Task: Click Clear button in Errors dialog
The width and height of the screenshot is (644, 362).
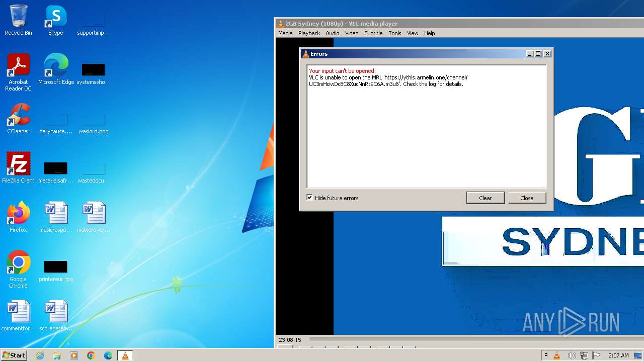Action: coord(486,198)
